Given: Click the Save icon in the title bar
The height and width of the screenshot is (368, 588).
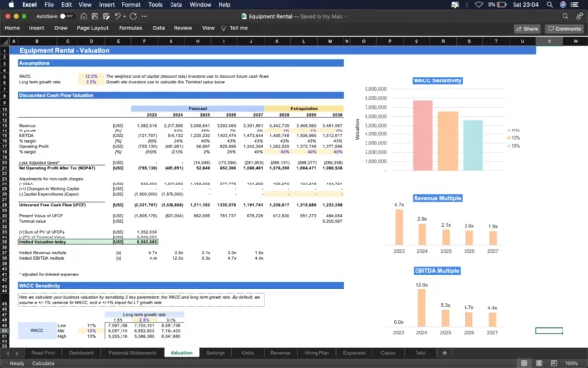Looking at the screenshot, I should click(x=95, y=16).
